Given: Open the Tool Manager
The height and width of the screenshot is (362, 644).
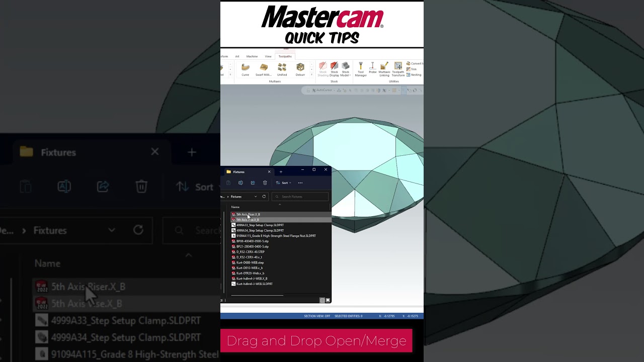Looking at the screenshot, I should pyautogui.click(x=361, y=69).
